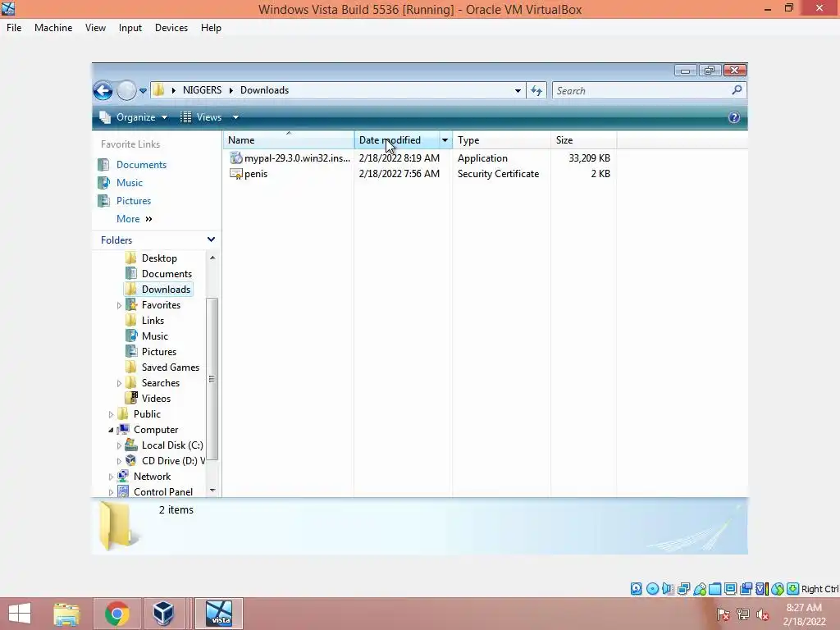Open VirtualBox Manager taskbar icon
The image size is (840, 630).
click(x=163, y=614)
